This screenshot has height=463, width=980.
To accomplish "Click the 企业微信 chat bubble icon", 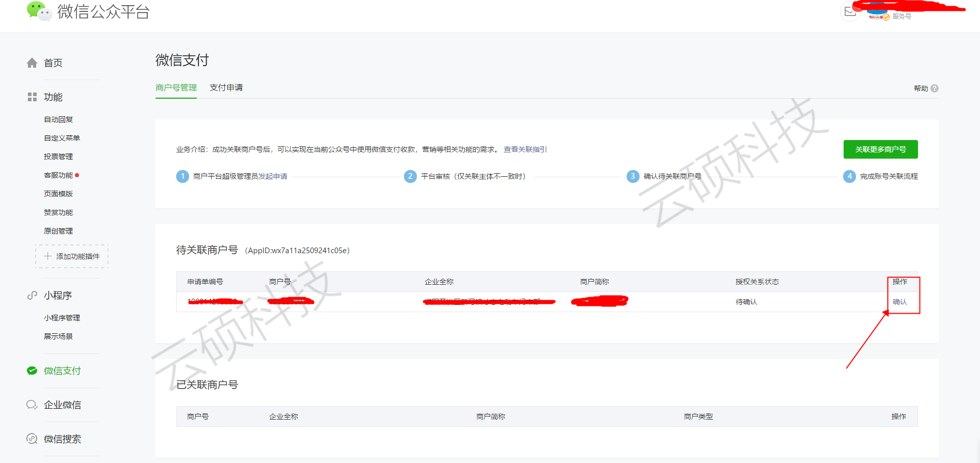I will click(32, 405).
